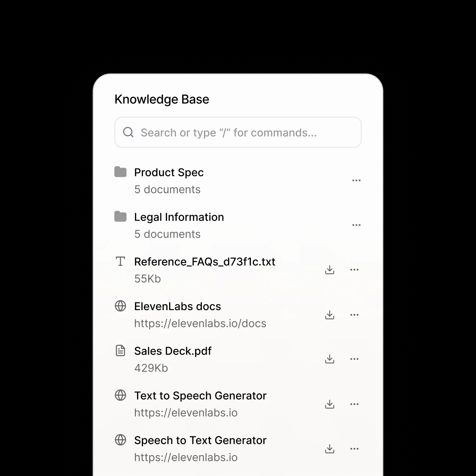
Task: Click the magnifying glass search icon
Action: point(128,132)
